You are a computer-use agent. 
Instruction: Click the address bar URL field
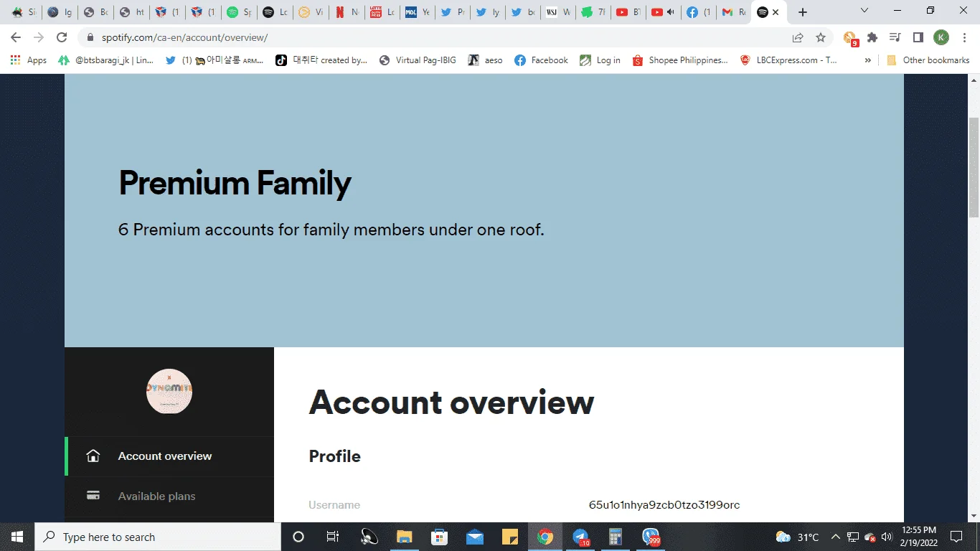point(430,37)
